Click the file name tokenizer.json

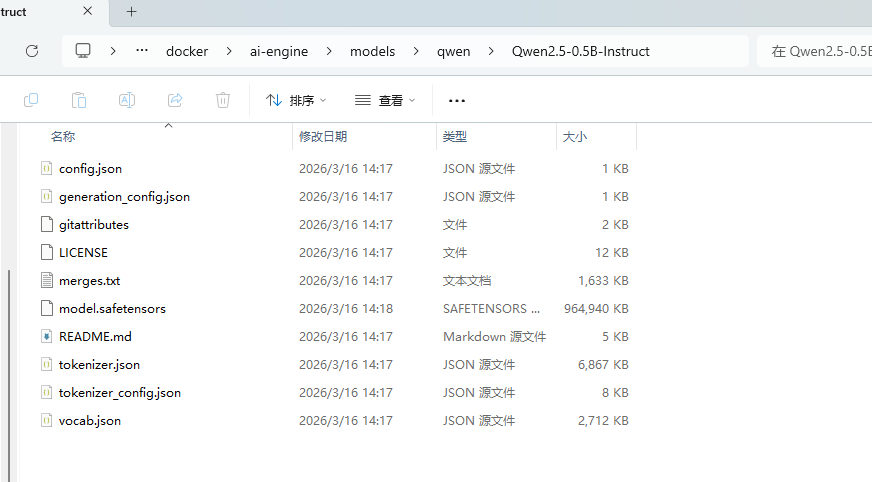[x=99, y=365]
